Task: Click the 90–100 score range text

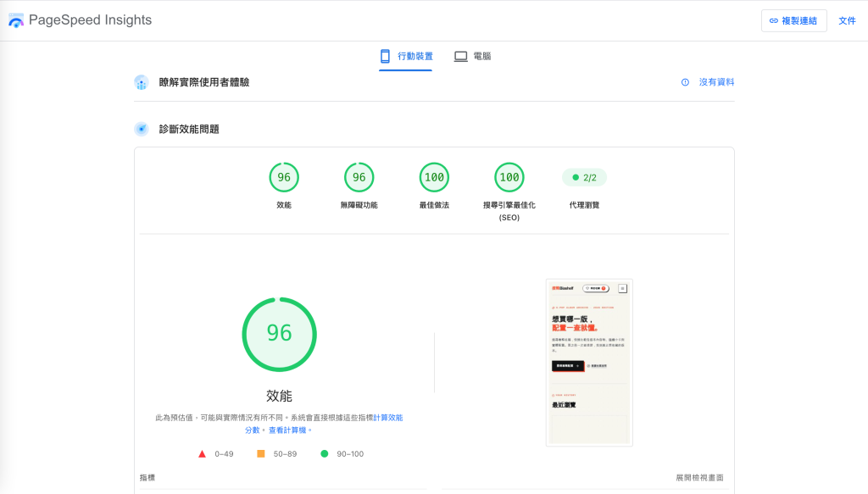Action: 350,454
